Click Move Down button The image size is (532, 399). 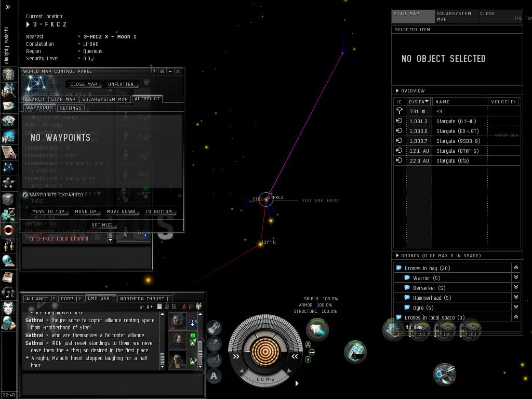(121, 211)
